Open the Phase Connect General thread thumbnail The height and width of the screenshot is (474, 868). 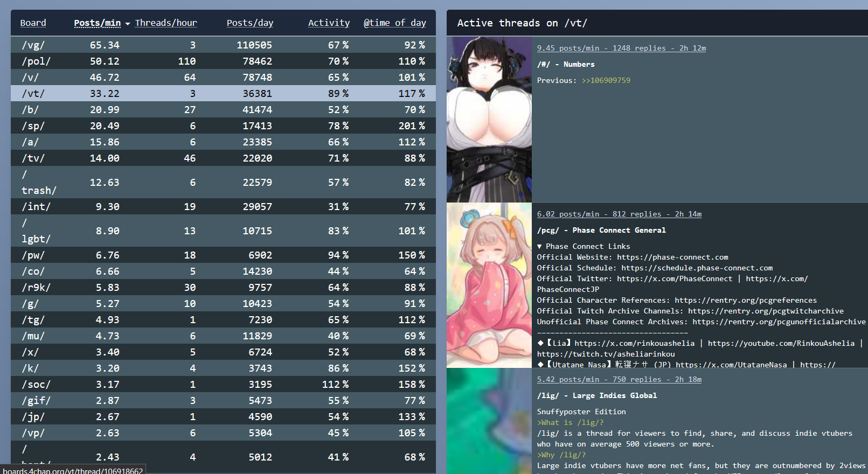[x=489, y=285]
